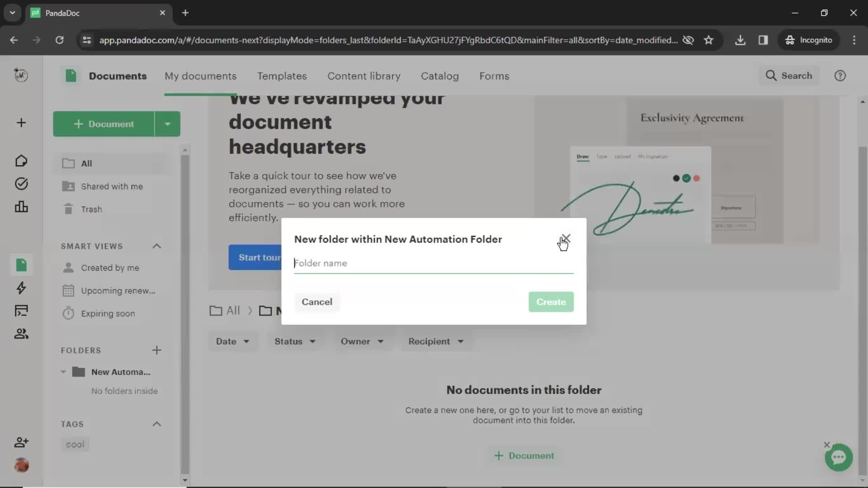This screenshot has height=488, width=868.
Task: Click the user avatar icon bottom-left
Action: [21, 465]
